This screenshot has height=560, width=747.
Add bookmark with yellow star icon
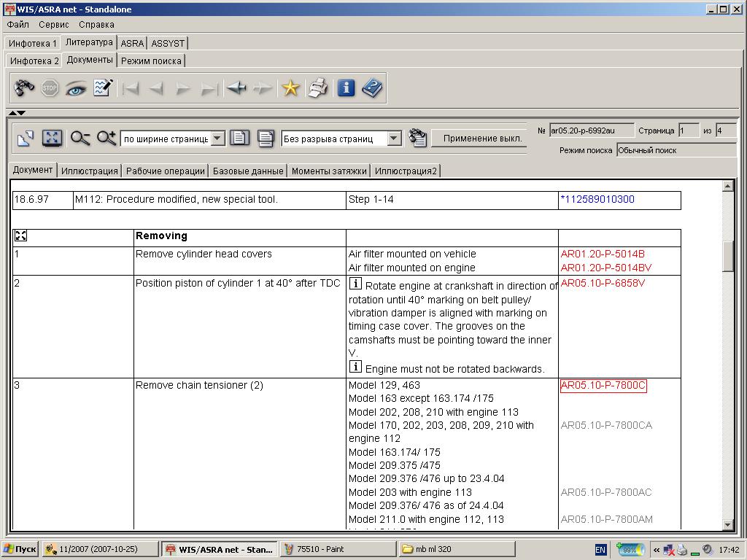point(290,88)
